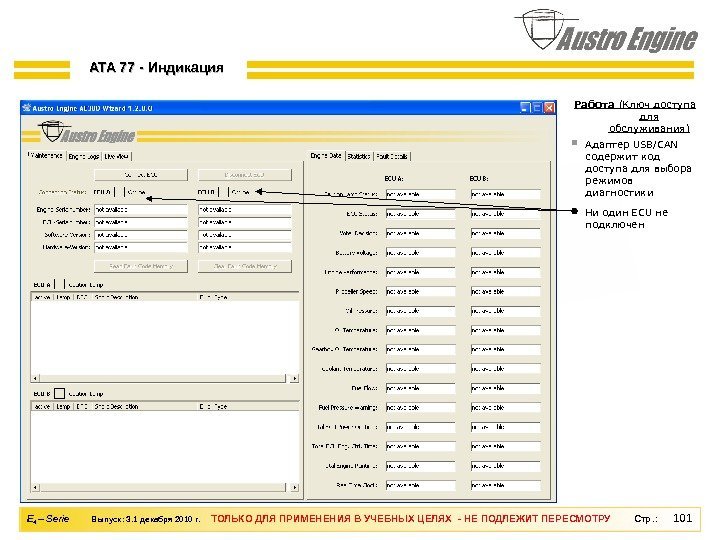The height and width of the screenshot is (540, 720).
Task: Click the ECU A Battery Voltage field
Action: (x=420, y=253)
